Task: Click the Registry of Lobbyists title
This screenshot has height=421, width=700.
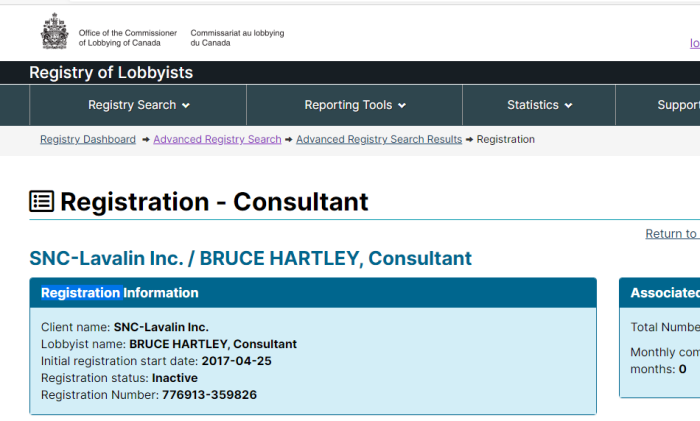Action: tap(111, 72)
